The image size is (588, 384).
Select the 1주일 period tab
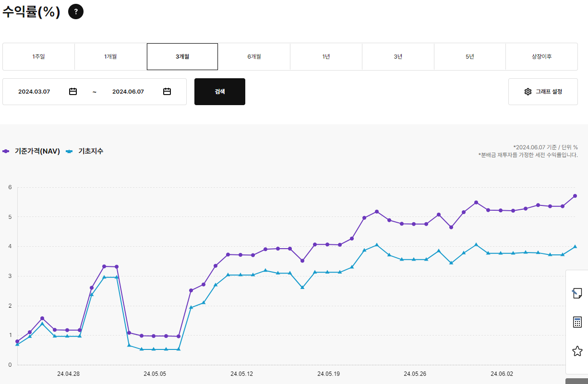click(x=38, y=57)
